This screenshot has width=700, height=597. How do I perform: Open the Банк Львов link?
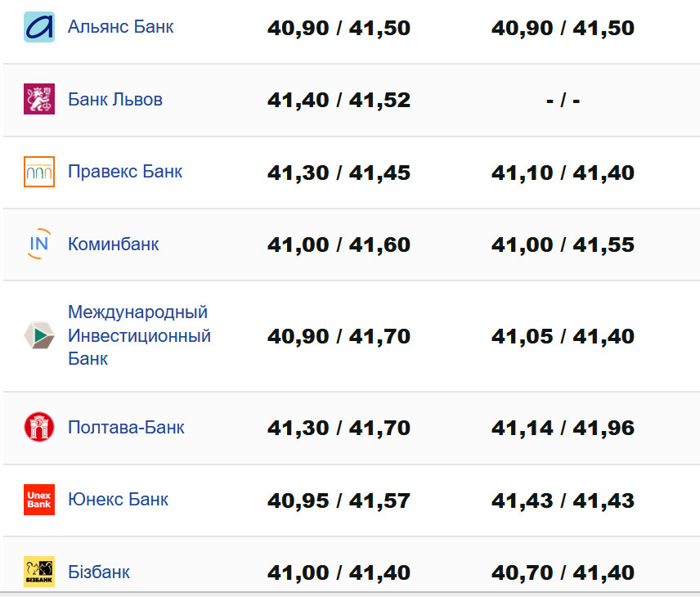[x=114, y=100]
